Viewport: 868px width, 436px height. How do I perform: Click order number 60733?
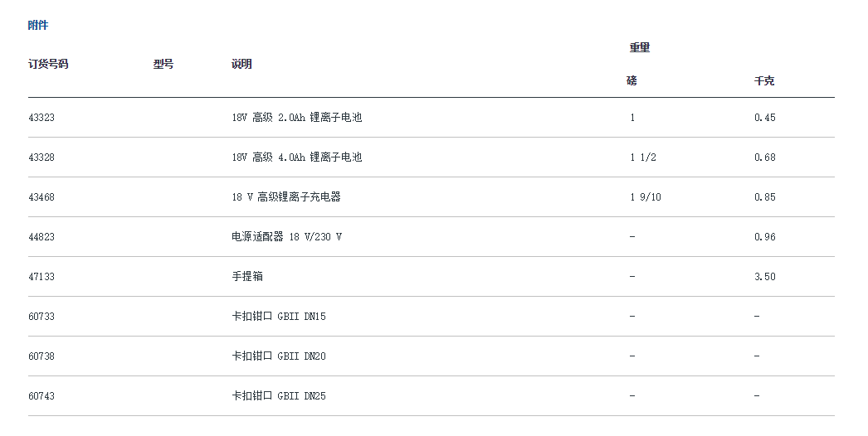pos(41,317)
